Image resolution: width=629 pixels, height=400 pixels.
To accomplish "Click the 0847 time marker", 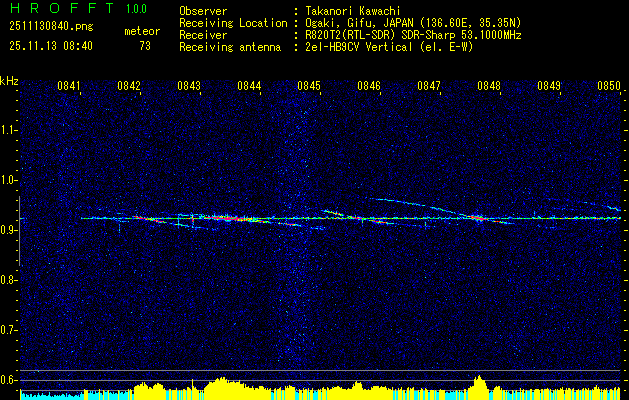I will (429, 86).
